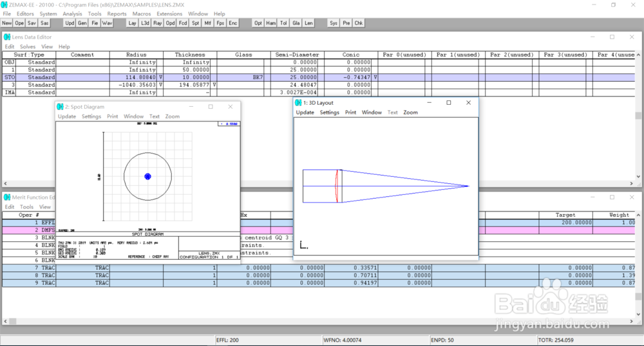Click the Ope (Open) toolbar button

coord(19,23)
